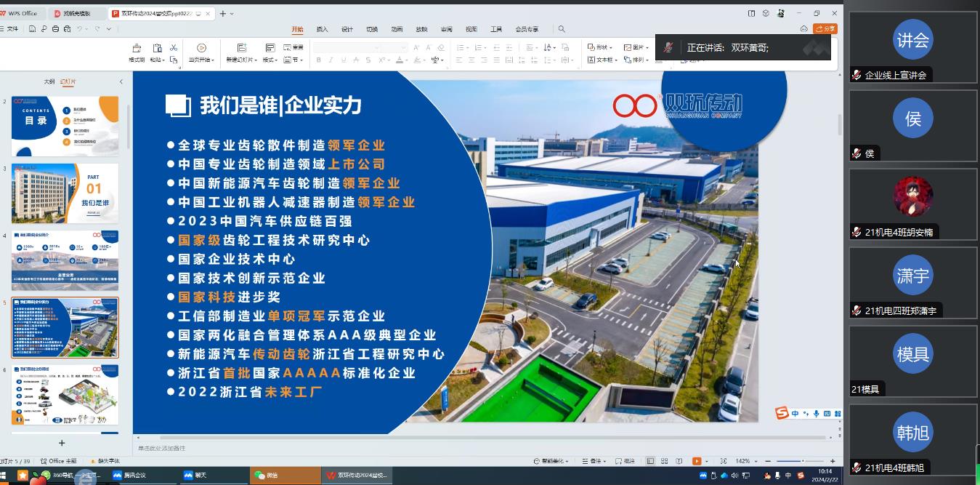Viewport: 980px width, 485px height.
Task: Switch to reading view icon
Action: [679, 461]
